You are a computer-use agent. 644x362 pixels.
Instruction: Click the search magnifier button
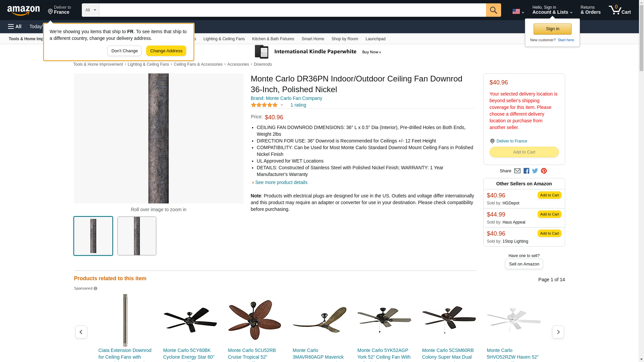(493, 10)
